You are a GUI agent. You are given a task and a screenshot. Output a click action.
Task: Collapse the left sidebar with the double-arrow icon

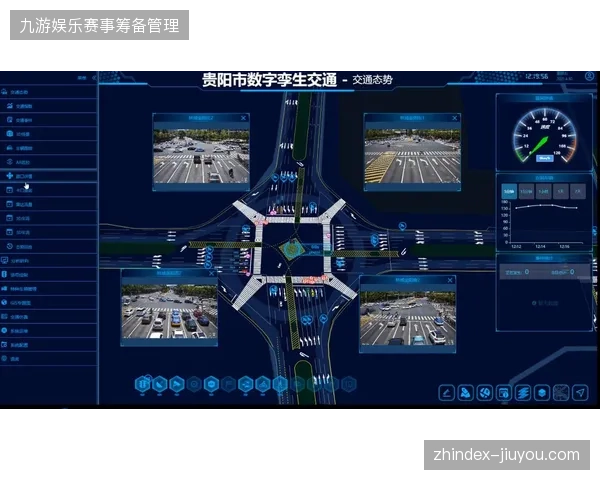(95, 78)
